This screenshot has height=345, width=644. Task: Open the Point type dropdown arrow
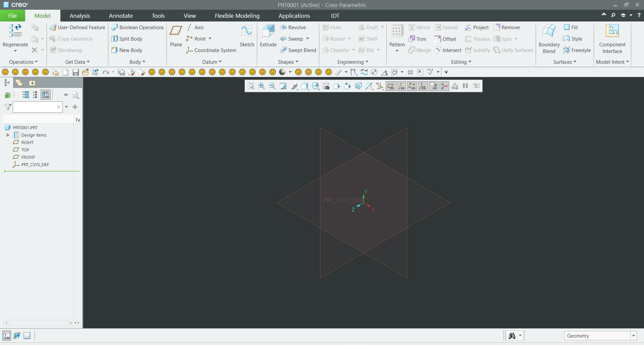point(210,39)
